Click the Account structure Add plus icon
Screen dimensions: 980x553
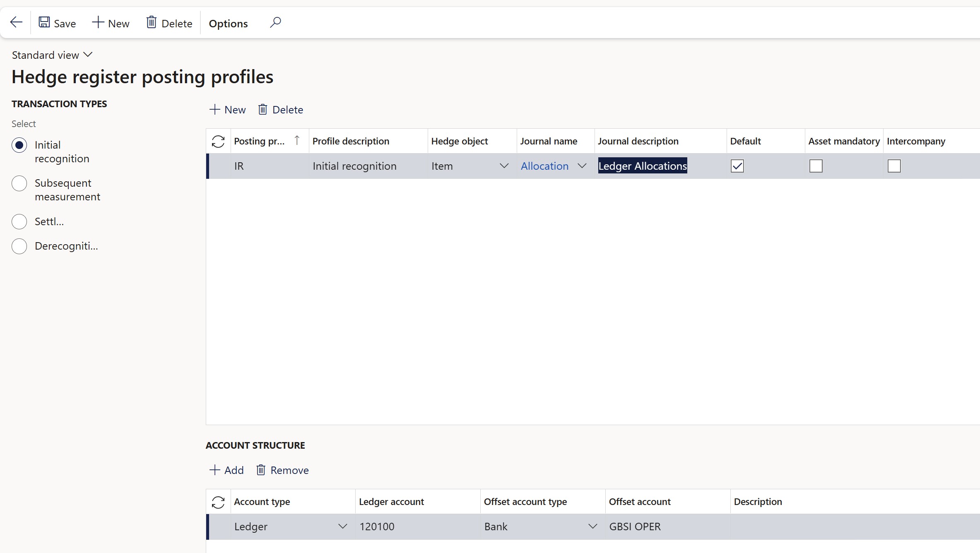click(x=214, y=470)
